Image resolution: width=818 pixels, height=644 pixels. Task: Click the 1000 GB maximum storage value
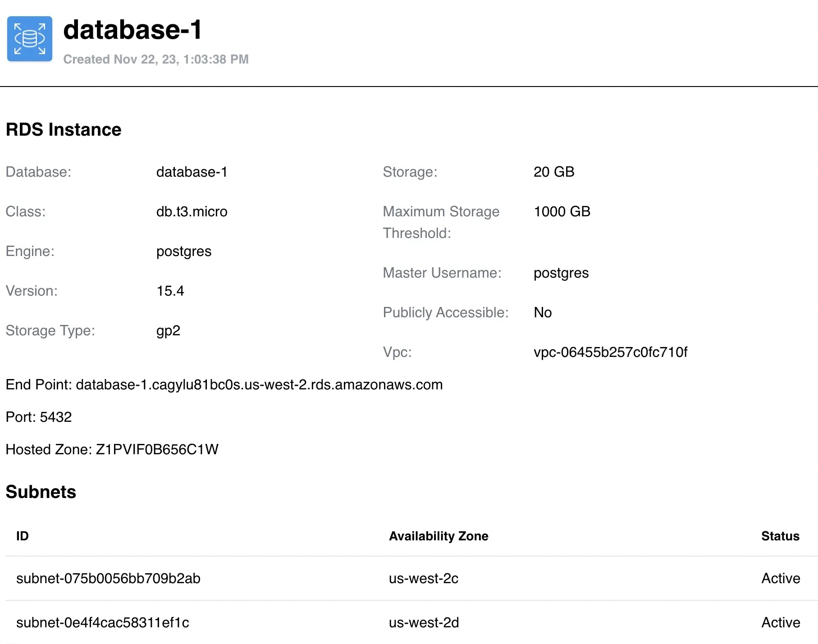coord(562,211)
